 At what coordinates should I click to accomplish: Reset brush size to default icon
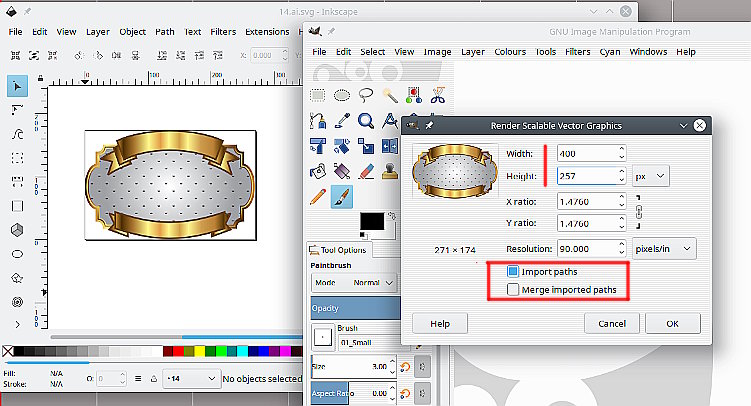tap(405, 367)
